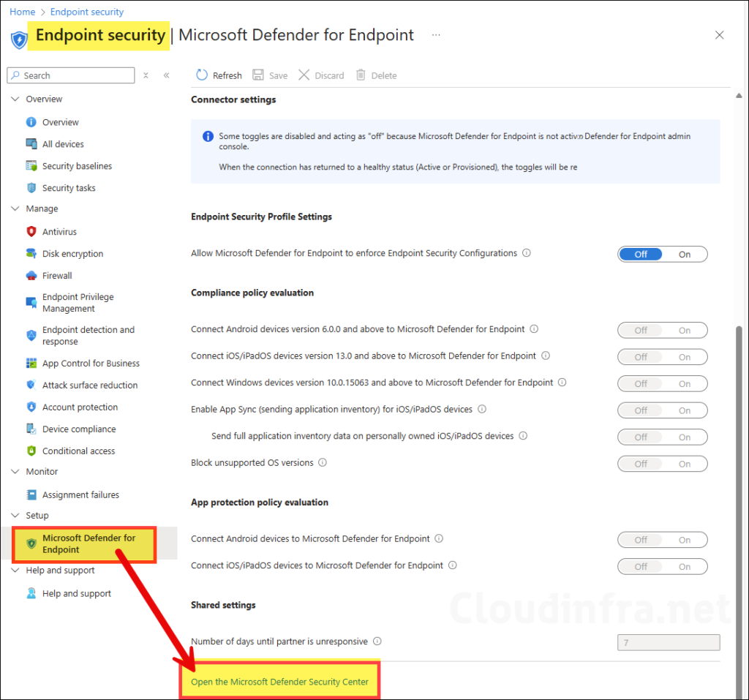Click the Security tasks shield icon
The width and height of the screenshot is (749, 700).
pos(31,188)
